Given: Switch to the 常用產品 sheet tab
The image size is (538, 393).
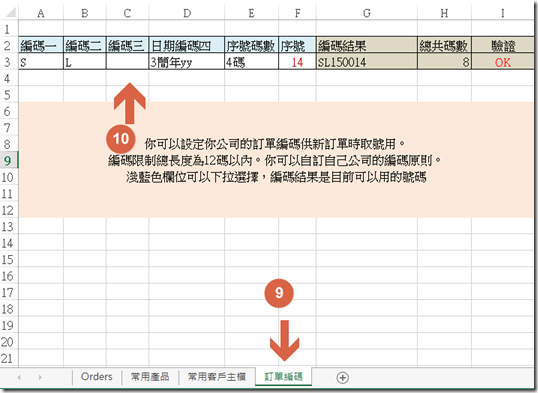Looking at the screenshot, I should (x=150, y=377).
